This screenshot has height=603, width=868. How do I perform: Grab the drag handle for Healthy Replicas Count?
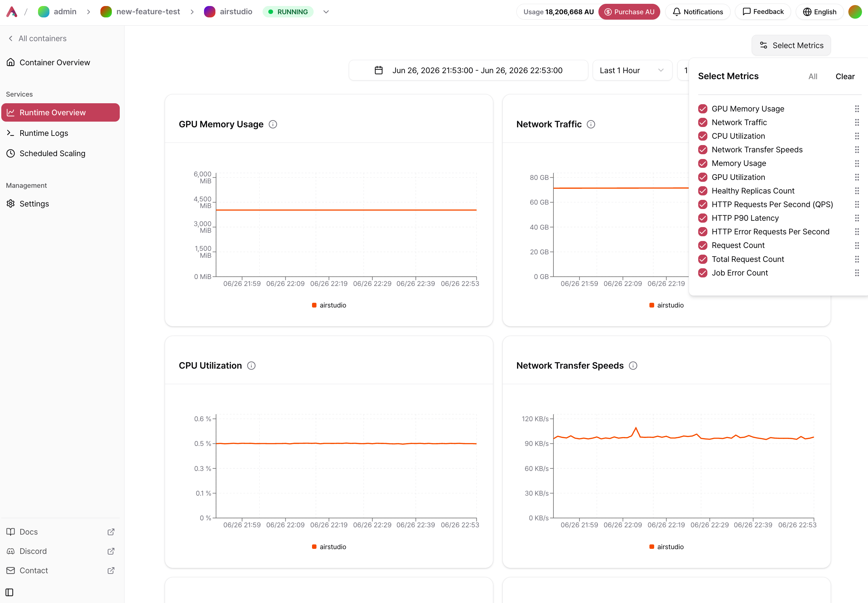(857, 191)
